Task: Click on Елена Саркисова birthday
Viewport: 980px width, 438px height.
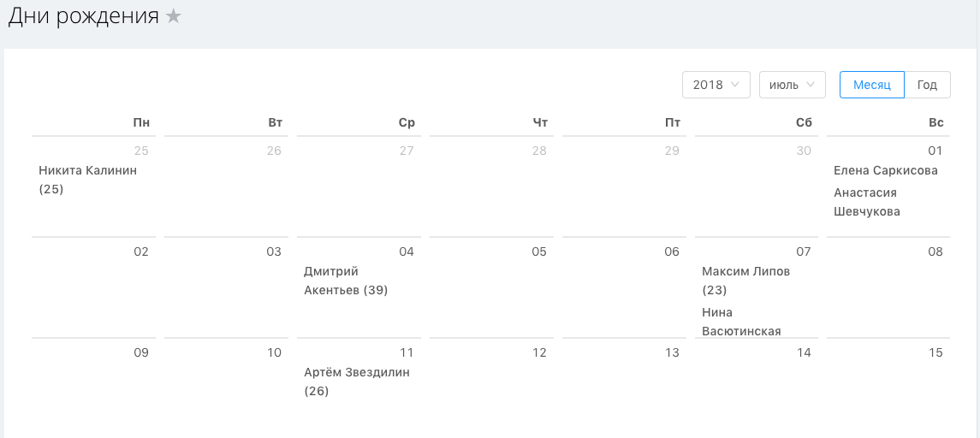Action: [885, 170]
